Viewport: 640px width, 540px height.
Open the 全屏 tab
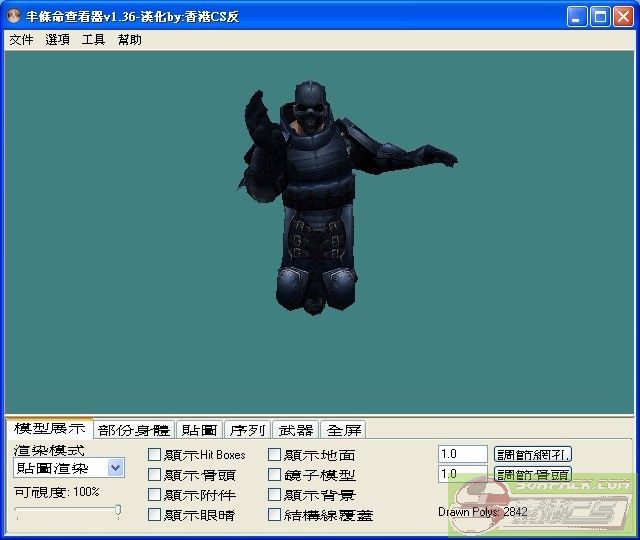(x=344, y=430)
